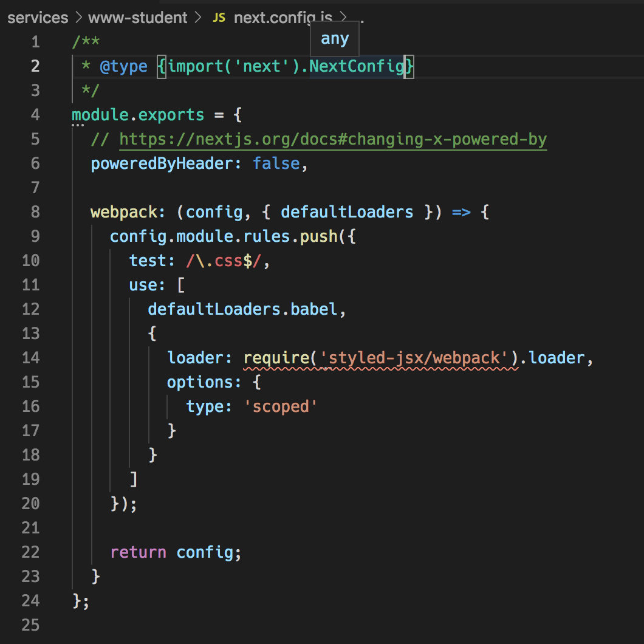Click the 'scoped' string on line 16
This screenshot has width=644, height=644.
(281, 406)
